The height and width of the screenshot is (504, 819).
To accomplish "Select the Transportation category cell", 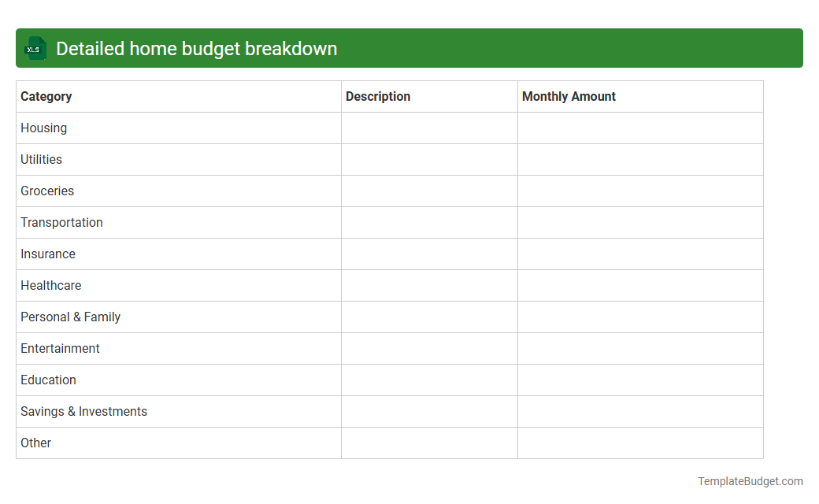I will pyautogui.click(x=61, y=222).
